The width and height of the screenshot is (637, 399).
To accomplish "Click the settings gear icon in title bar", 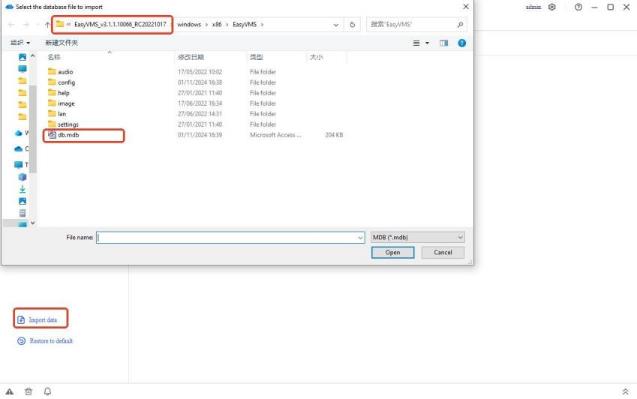I will point(552,7).
